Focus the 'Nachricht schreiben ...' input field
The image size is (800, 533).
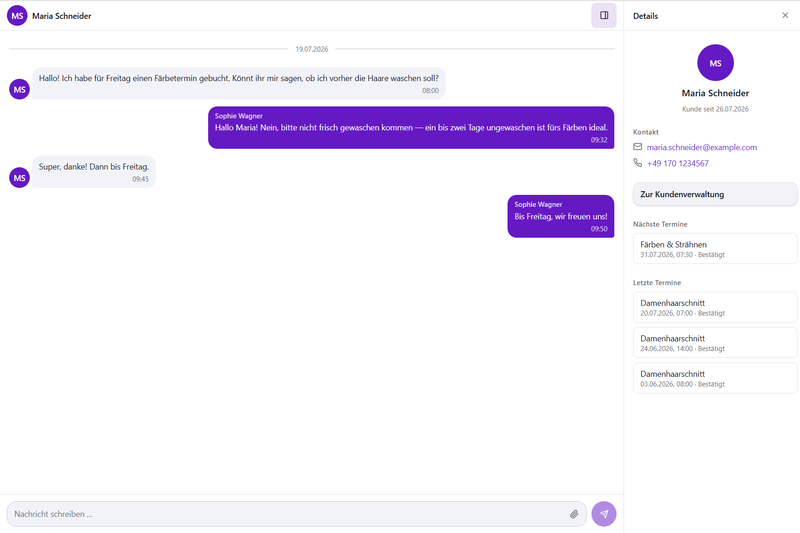[296, 514]
